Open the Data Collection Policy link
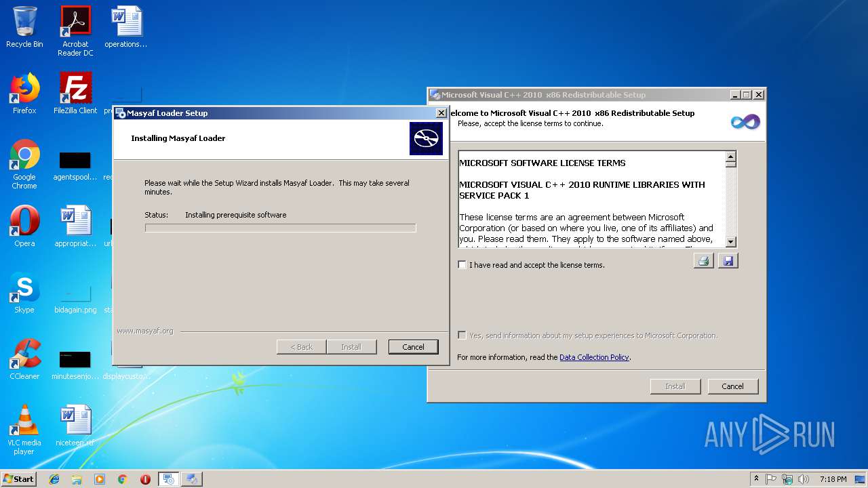 (x=594, y=357)
